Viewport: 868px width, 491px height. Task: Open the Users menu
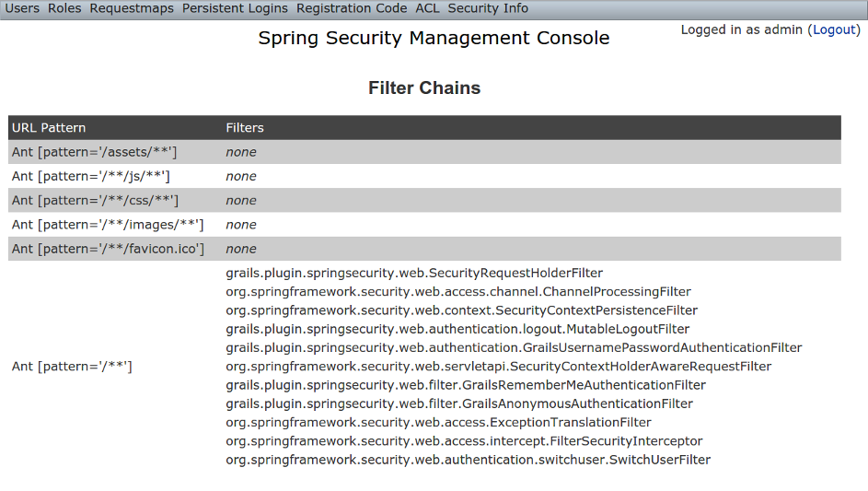[23, 8]
